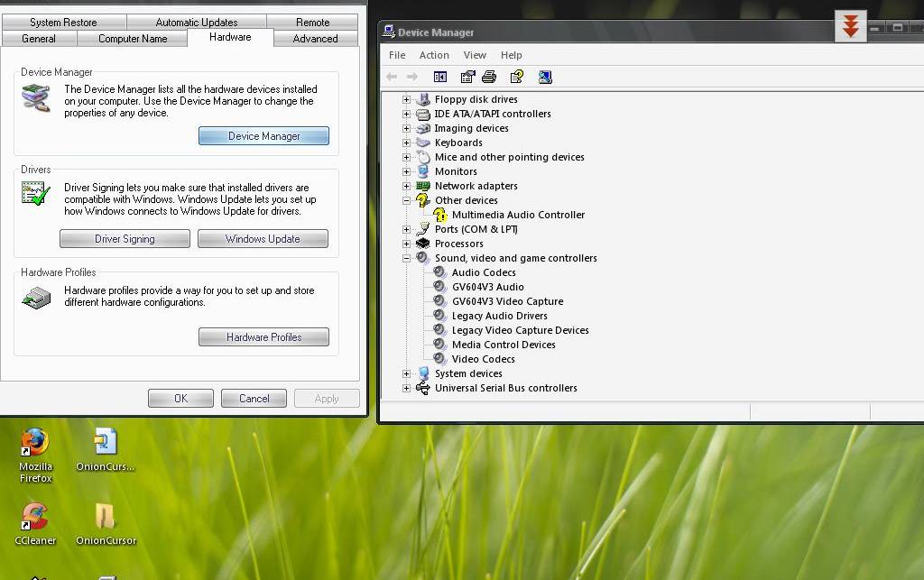924x580 pixels.
Task: Click the Hardware Profiles button
Action: click(x=264, y=337)
